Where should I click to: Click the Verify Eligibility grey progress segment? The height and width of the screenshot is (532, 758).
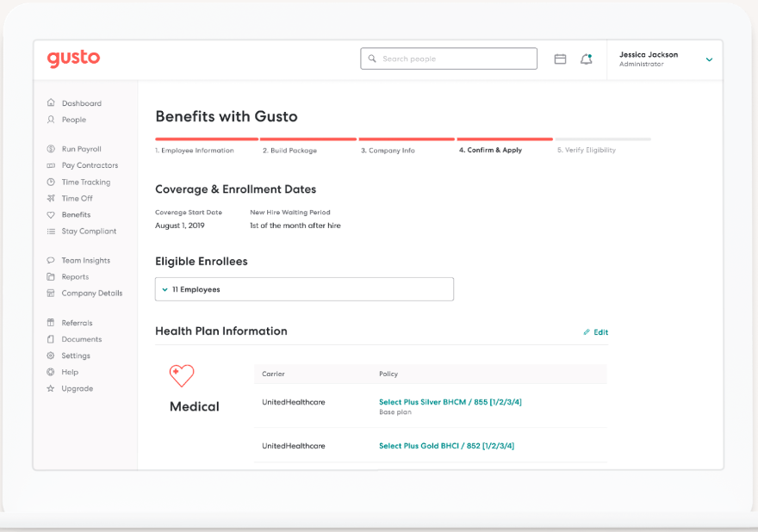click(603, 139)
